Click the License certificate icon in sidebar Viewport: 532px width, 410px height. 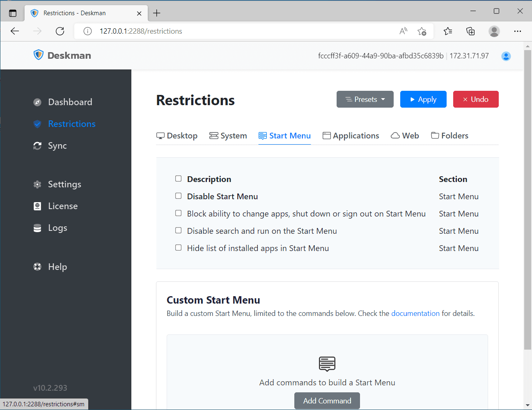tap(37, 206)
